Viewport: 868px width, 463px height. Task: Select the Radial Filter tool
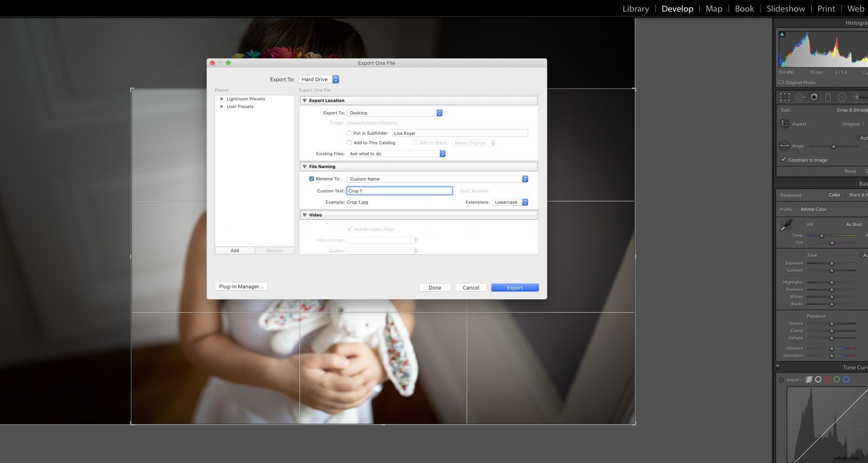pyautogui.click(x=842, y=97)
